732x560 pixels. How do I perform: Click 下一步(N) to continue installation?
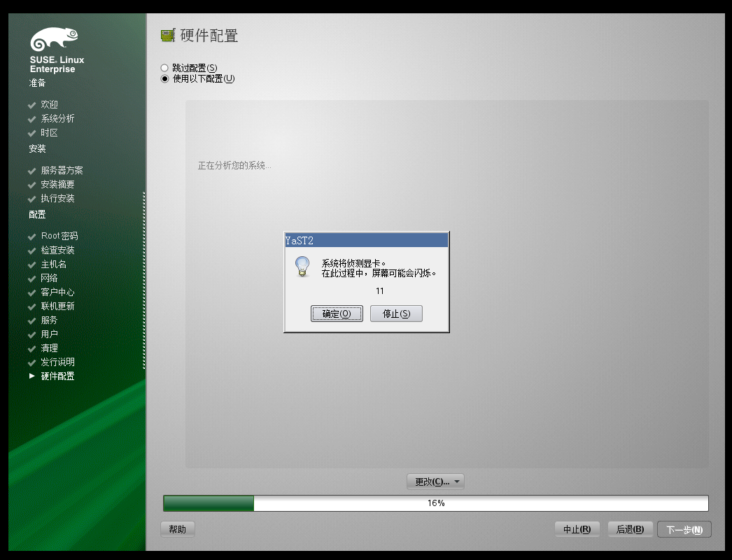point(684,529)
